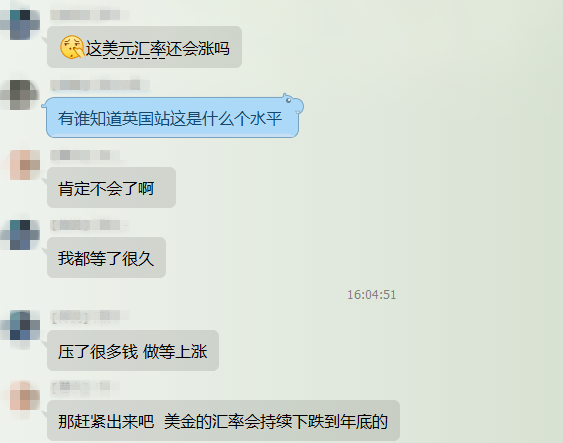563x443 pixels.
Task: Click blurred sender name above 肯定不会了啊
Action: tap(84, 155)
